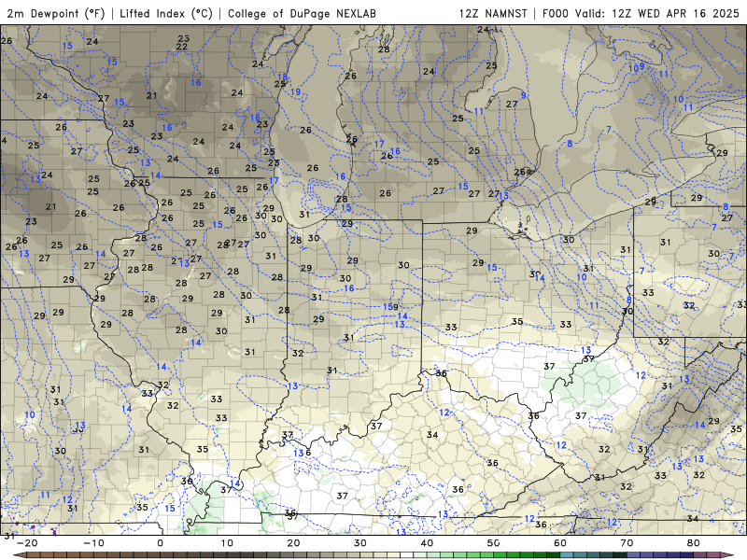Click the black '22' dewpoint value

click(x=181, y=47)
